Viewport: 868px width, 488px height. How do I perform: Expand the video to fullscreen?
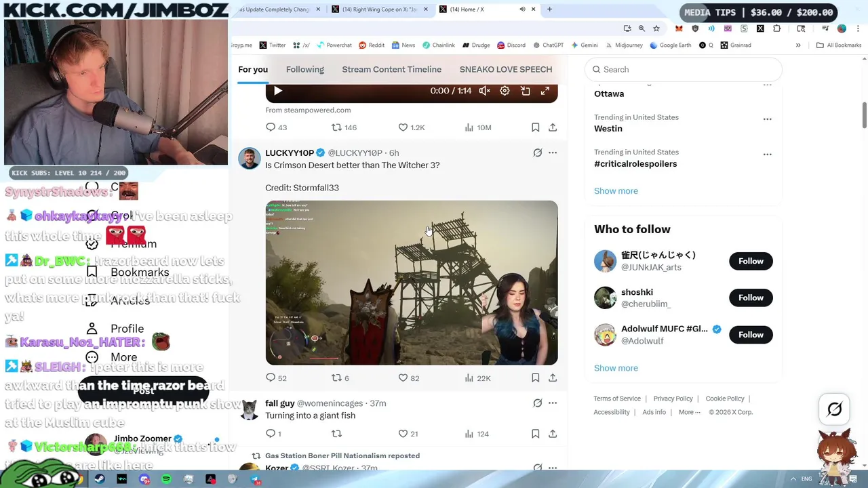[x=545, y=91]
